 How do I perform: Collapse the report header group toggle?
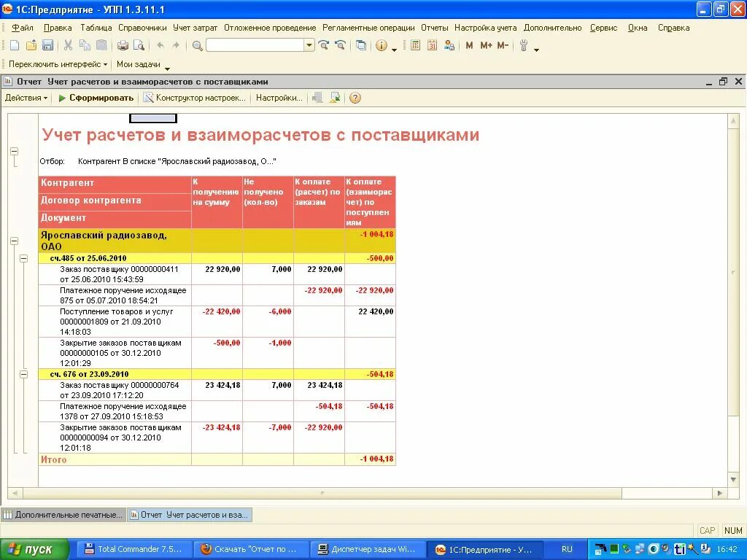tap(15, 152)
